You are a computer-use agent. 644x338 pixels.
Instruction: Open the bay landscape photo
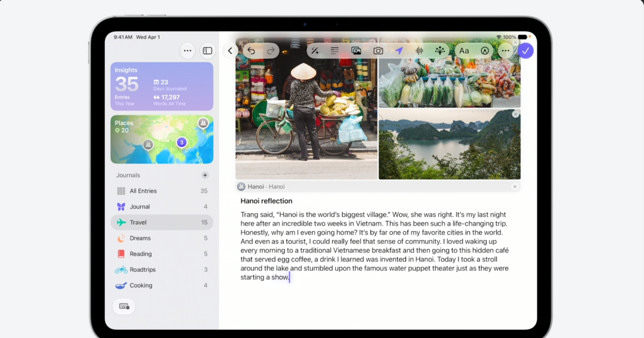pos(450,145)
